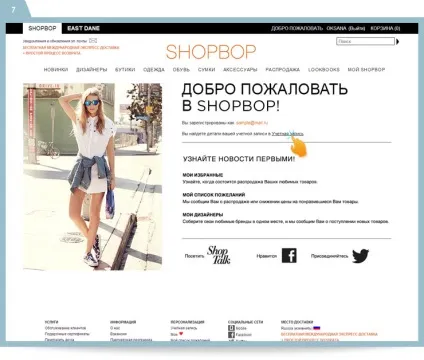Switch to the SHOPBOP site tab
Screen dimensions: 424x360
(42, 28)
